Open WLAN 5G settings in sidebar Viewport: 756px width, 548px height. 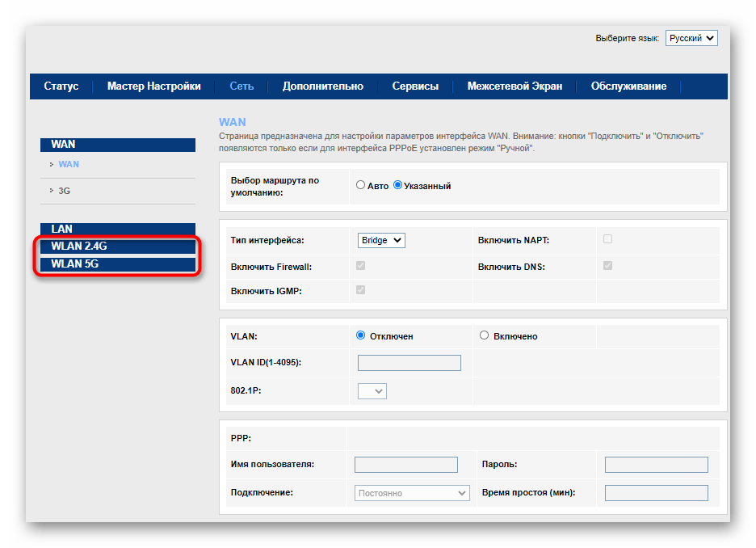tap(117, 264)
